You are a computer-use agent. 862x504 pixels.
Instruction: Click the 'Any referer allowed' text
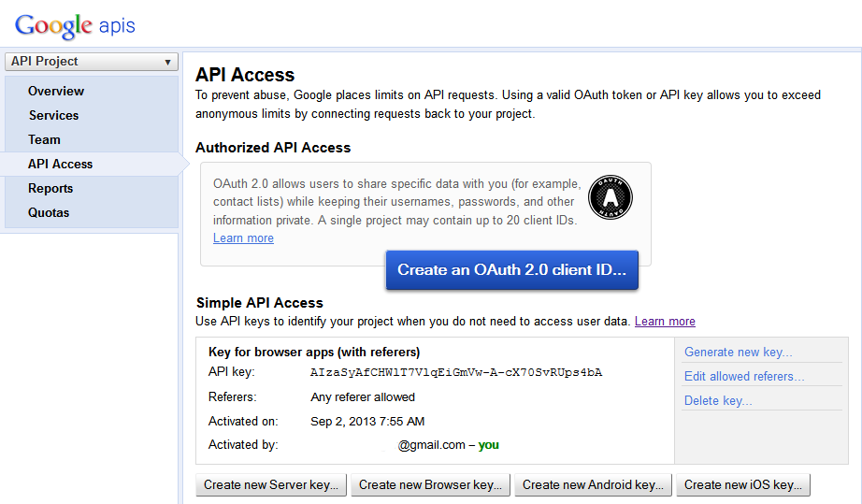[363, 396]
